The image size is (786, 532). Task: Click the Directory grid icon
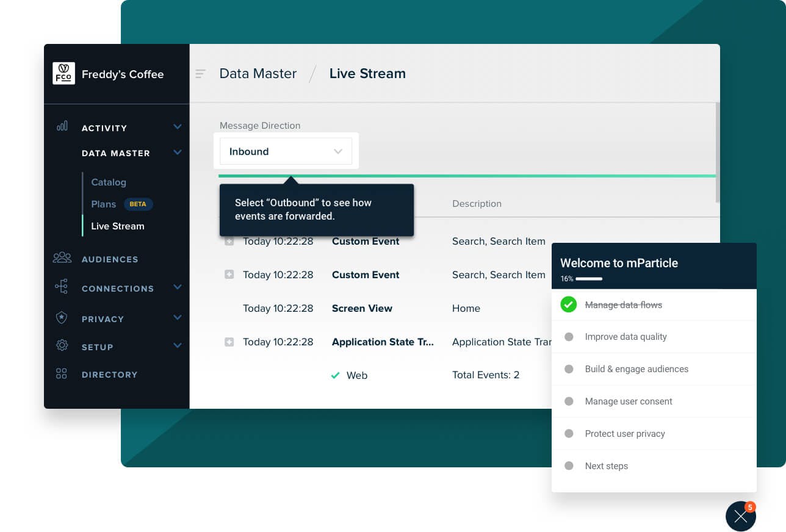[x=62, y=374]
